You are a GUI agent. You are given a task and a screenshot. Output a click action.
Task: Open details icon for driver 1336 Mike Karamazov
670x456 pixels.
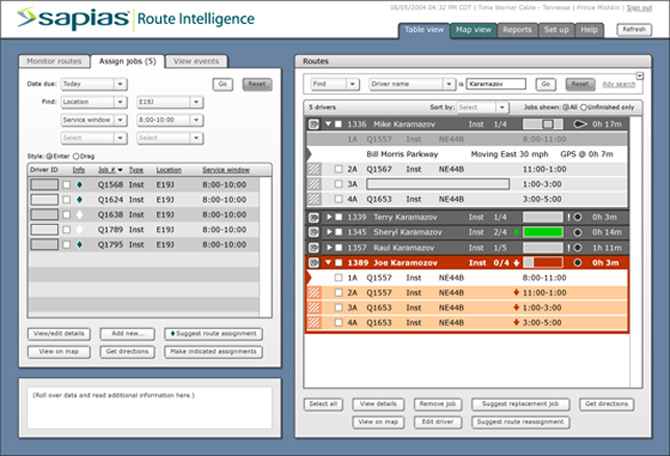314,124
